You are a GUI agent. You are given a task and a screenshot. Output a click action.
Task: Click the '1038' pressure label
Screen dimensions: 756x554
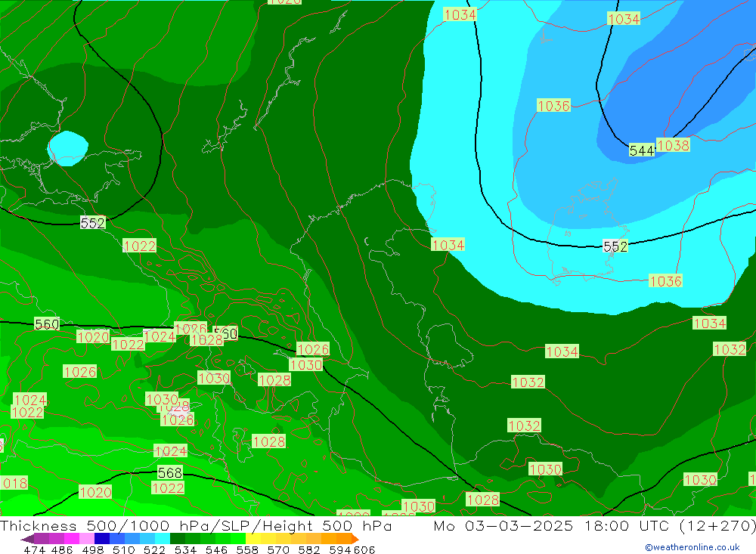(673, 145)
